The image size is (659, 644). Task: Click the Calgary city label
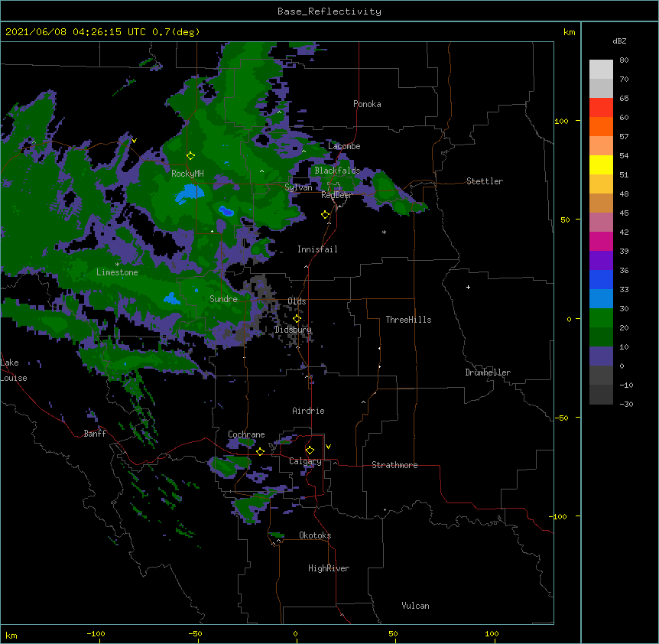point(305,461)
